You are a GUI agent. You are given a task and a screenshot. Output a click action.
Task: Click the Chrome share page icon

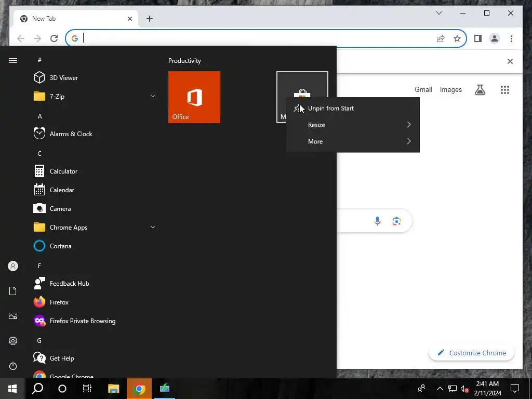click(x=441, y=38)
